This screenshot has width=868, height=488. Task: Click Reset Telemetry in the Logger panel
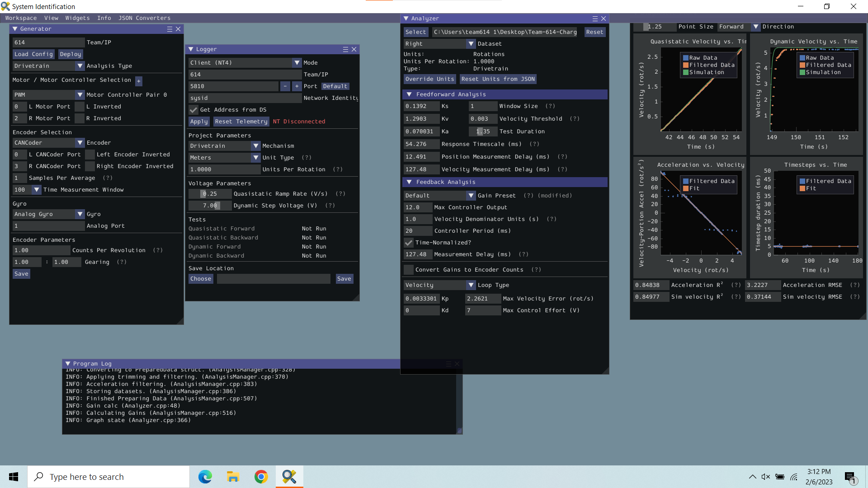pyautogui.click(x=241, y=121)
